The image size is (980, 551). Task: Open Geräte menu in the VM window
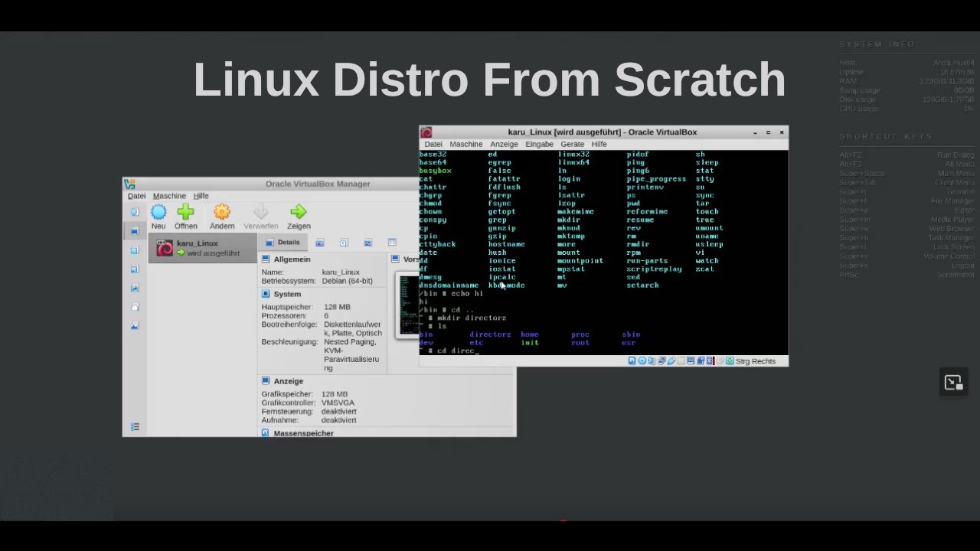pyautogui.click(x=572, y=144)
